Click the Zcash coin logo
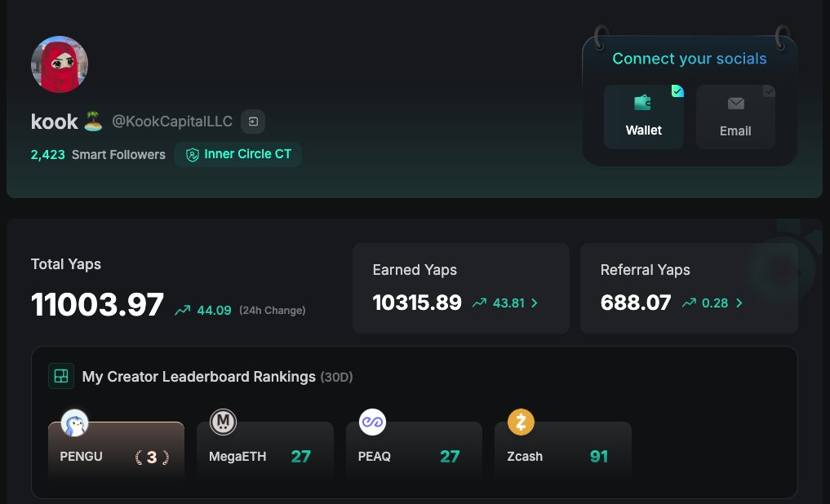The height and width of the screenshot is (504, 830). (x=521, y=422)
